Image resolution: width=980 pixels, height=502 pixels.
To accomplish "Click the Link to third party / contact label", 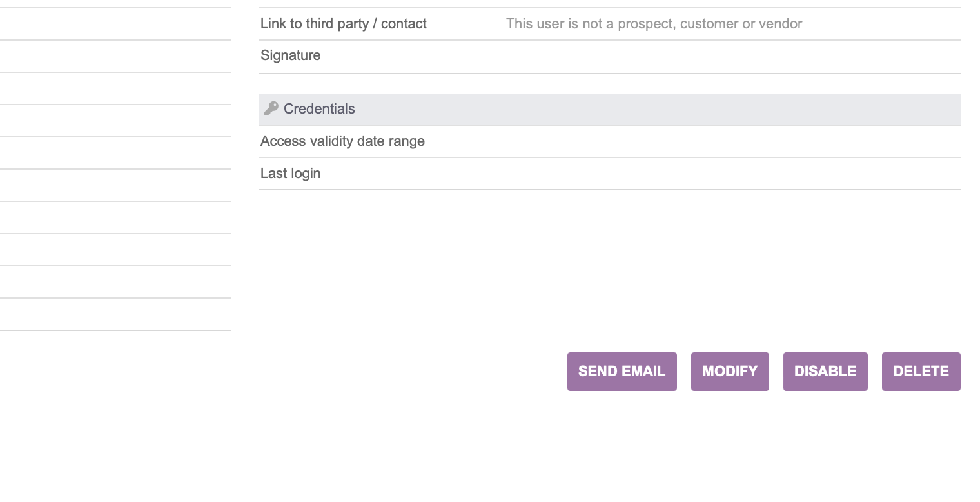I will pyautogui.click(x=344, y=24).
